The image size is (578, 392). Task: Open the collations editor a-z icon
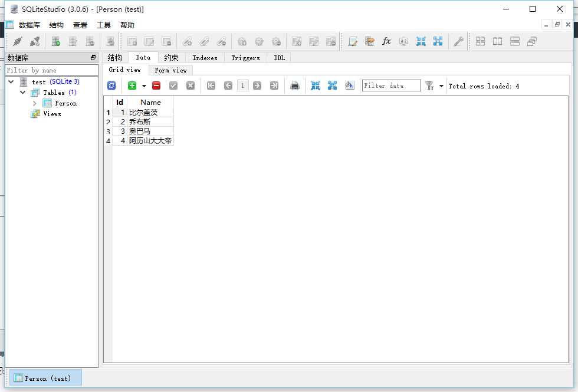click(x=403, y=41)
